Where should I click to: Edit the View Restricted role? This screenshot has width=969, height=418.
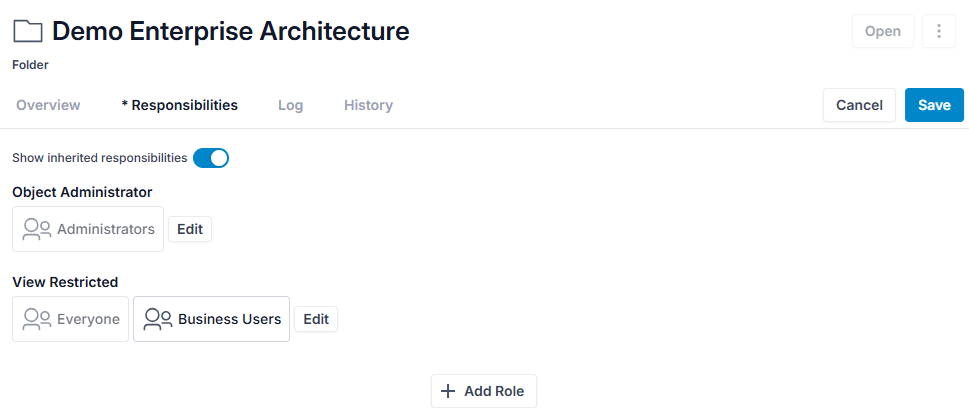316,319
